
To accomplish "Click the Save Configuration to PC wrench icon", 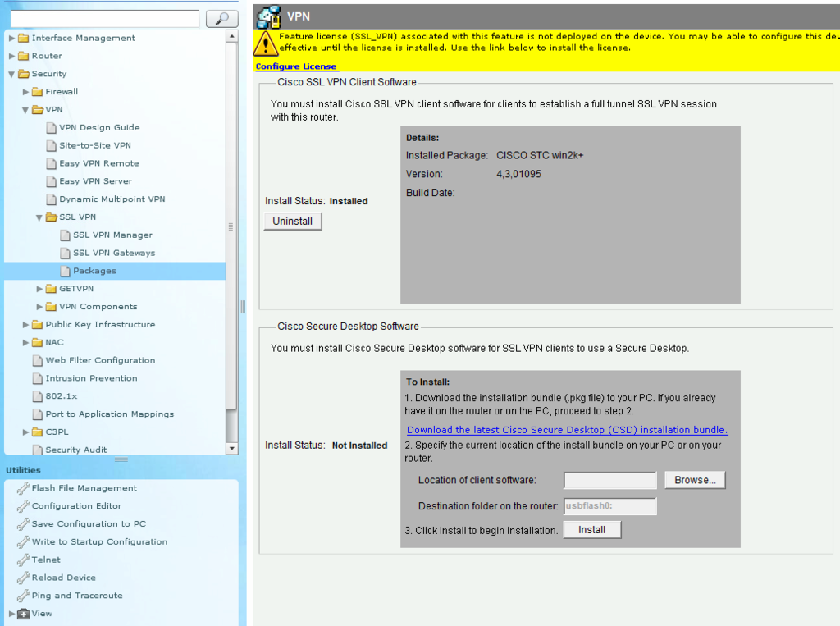I will [23, 524].
